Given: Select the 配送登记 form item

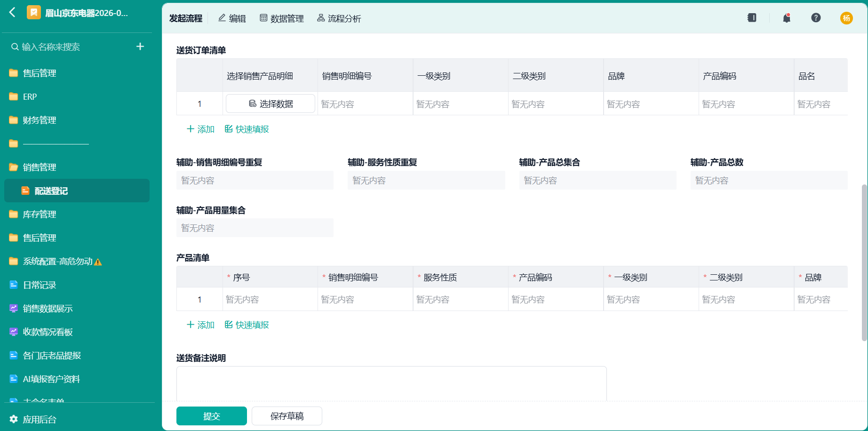Looking at the screenshot, I should click(x=77, y=191).
